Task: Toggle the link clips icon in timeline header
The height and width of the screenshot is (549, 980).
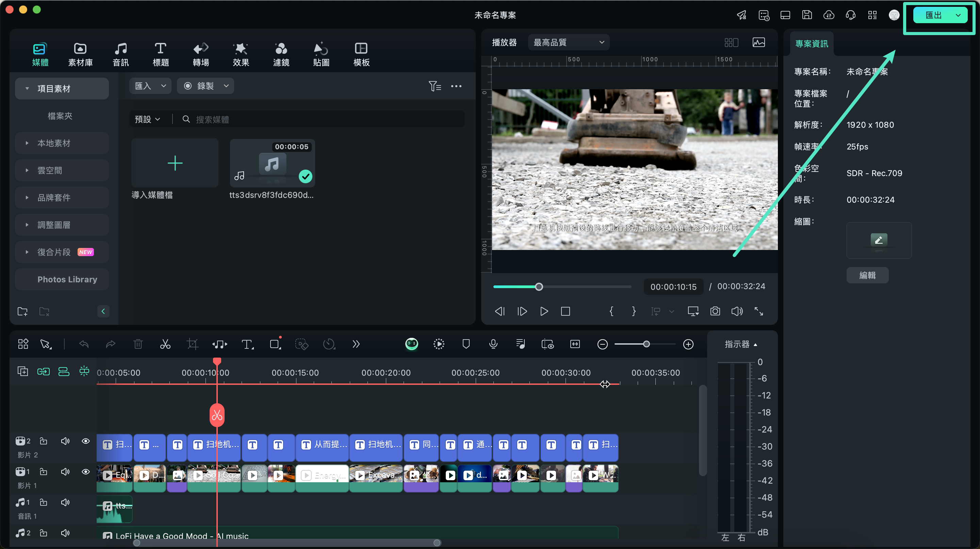Action: pos(43,371)
